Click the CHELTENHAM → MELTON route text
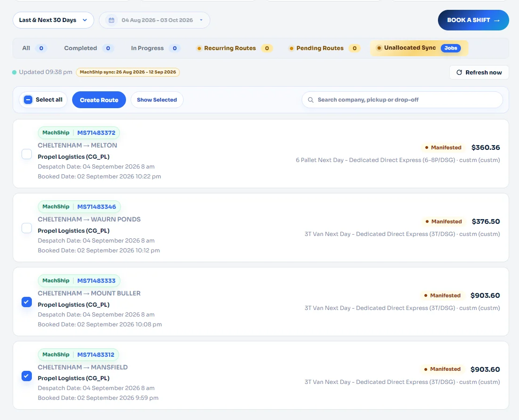The width and height of the screenshot is (519, 420). (77, 145)
